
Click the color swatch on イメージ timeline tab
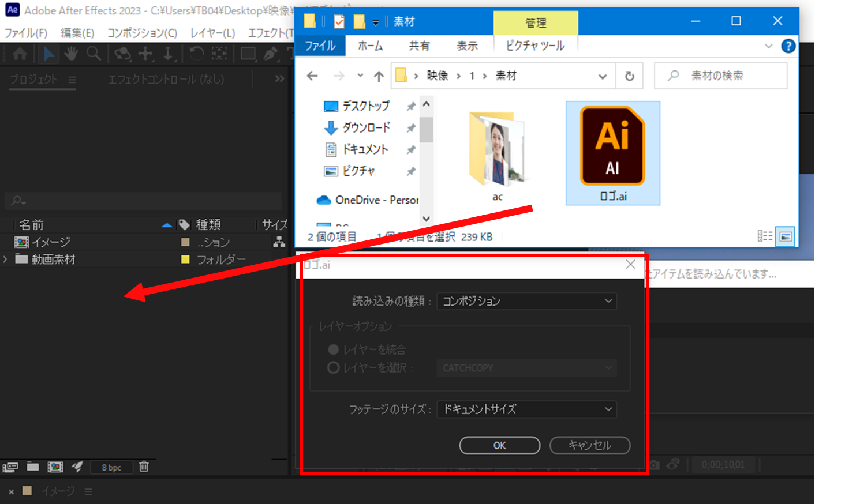click(27, 491)
